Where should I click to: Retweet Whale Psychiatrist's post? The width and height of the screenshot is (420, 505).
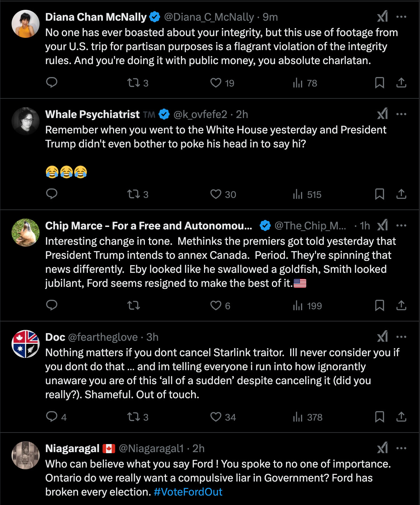coord(134,194)
